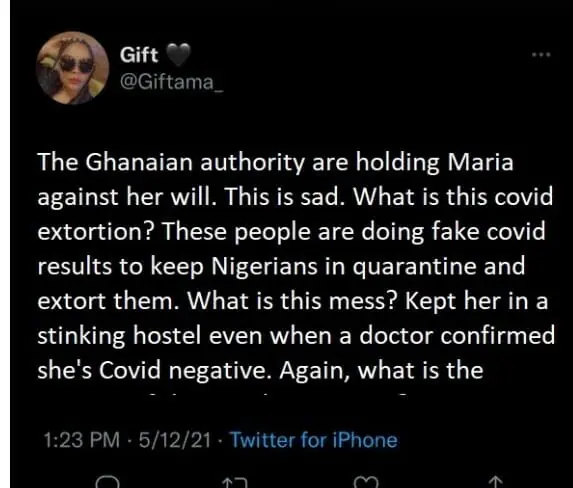Open the @Giftama_ handle
Viewport: 573px width, 488px height.
pyautogui.click(x=171, y=83)
